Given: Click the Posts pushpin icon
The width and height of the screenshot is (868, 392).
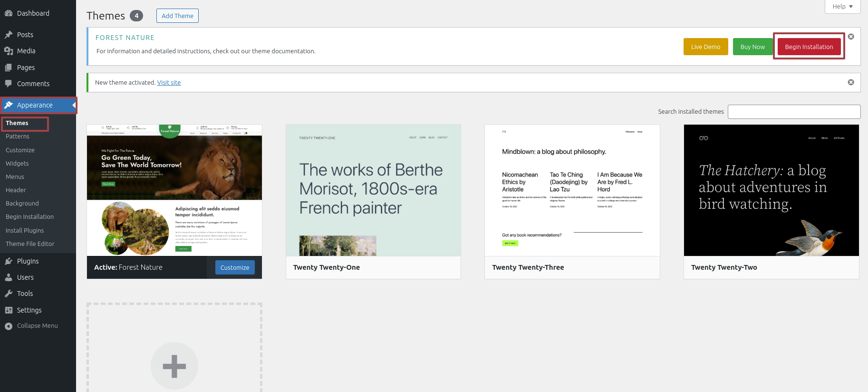Looking at the screenshot, I should coord(9,35).
